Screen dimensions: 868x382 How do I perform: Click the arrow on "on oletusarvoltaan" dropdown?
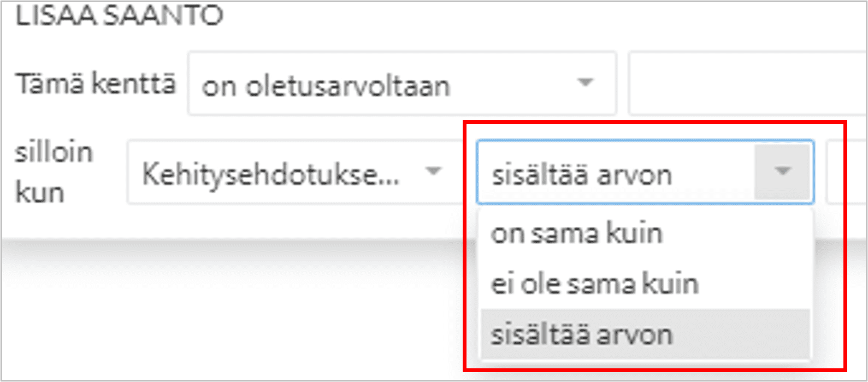586,83
